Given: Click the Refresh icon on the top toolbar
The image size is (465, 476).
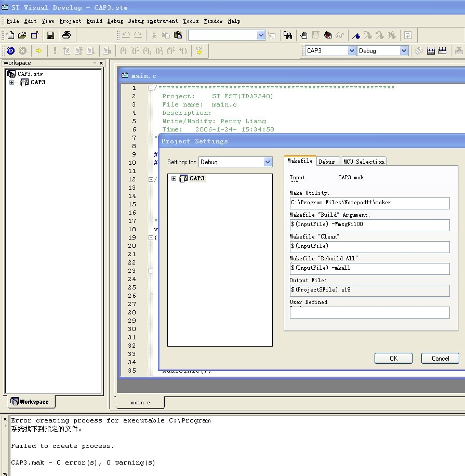Looking at the screenshot, I should [408, 35].
